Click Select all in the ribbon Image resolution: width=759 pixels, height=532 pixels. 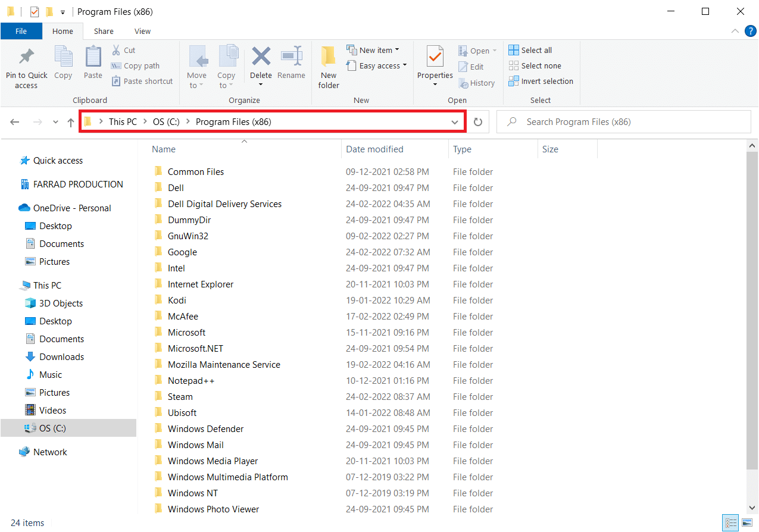(x=530, y=51)
